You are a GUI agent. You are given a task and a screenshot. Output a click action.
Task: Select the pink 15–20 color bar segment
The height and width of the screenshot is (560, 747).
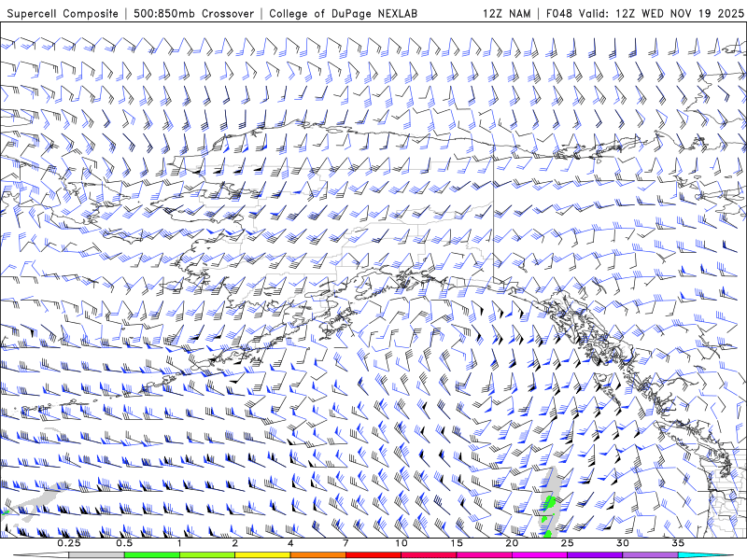tap(484, 555)
